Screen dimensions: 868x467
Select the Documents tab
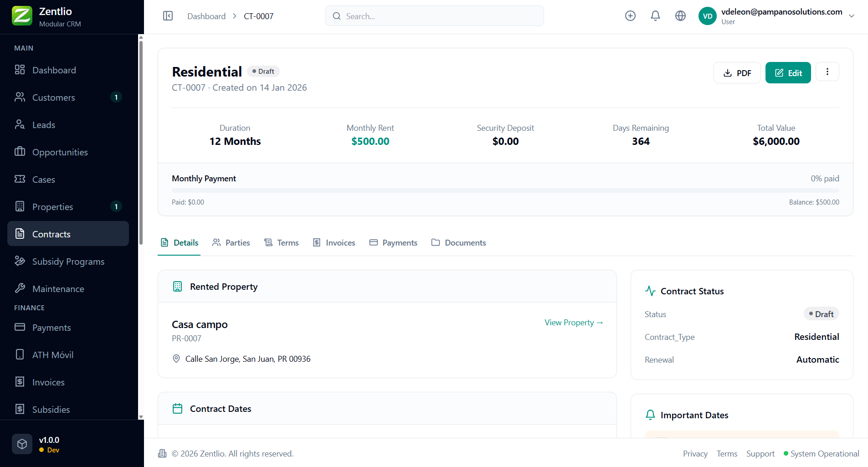click(x=458, y=243)
